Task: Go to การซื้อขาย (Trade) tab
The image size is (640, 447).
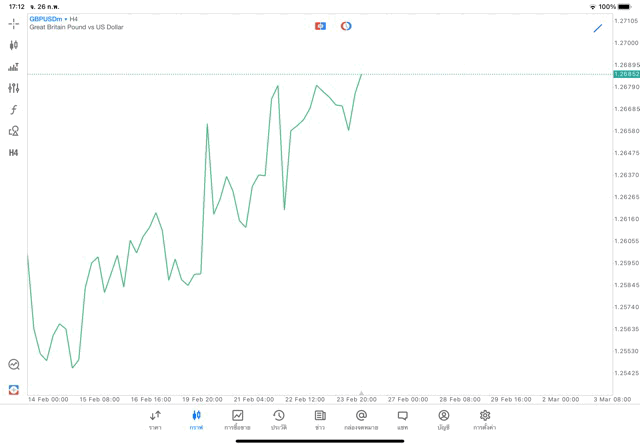Action: click(x=237, y=420)
